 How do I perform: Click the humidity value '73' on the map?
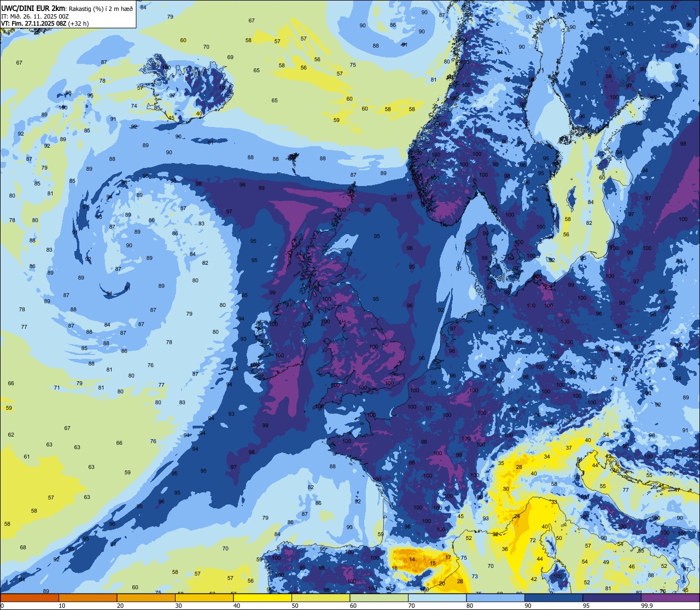tap(475, 576)
